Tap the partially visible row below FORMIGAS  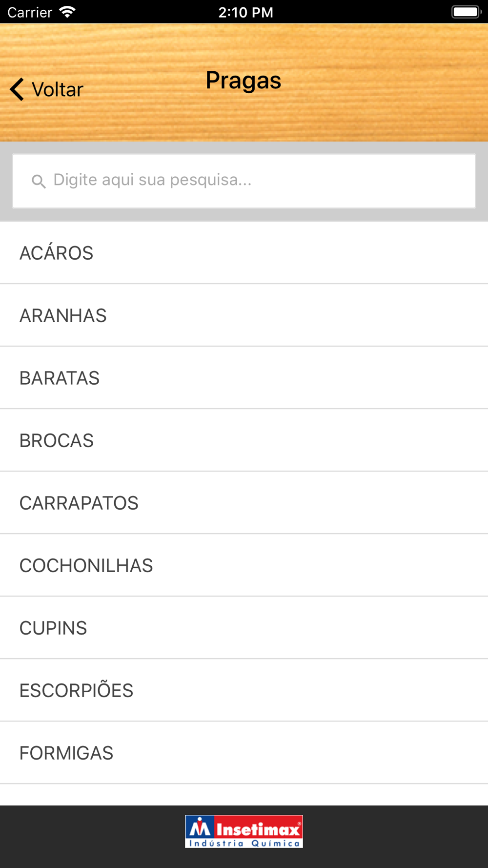coord(244,795)
